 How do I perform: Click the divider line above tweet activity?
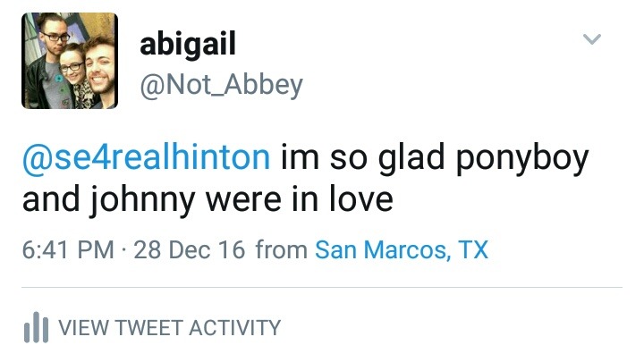322,288
